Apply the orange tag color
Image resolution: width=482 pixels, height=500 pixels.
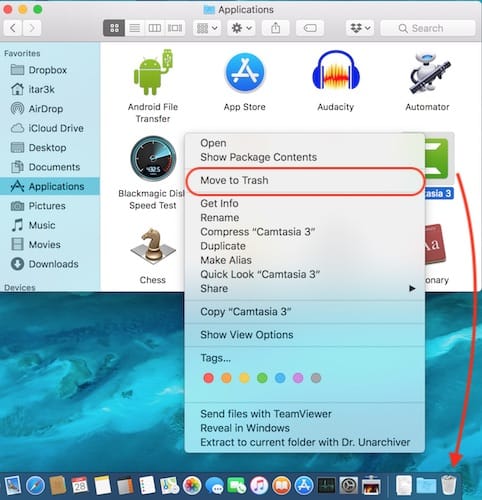226,378
